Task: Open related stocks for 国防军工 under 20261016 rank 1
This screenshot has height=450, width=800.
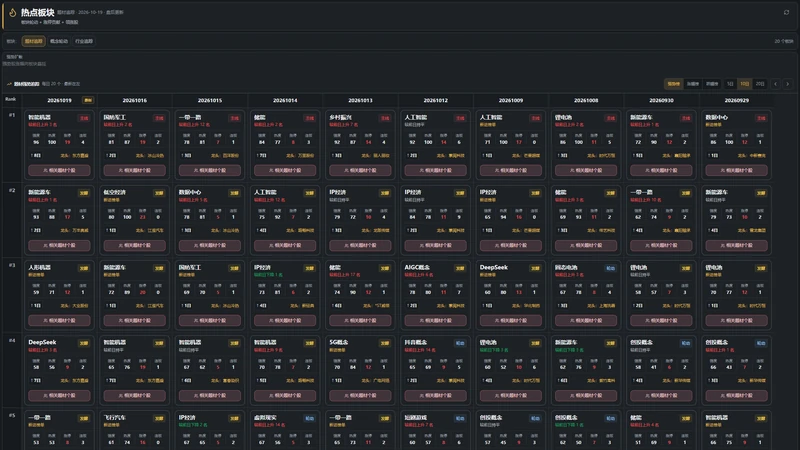Action: (135, 170)
